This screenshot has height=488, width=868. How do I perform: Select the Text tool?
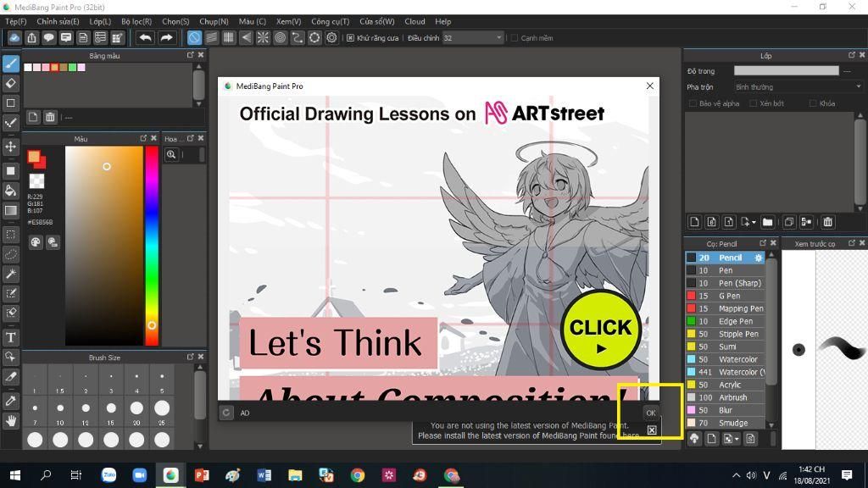[10, 337]
